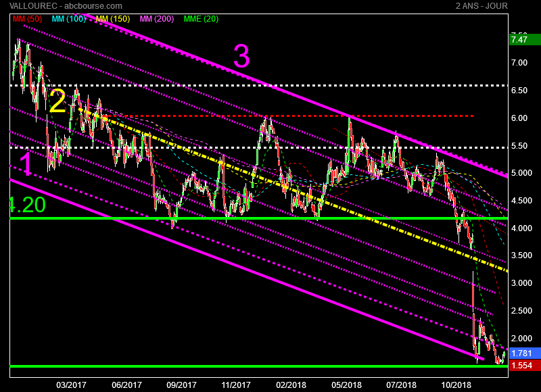Click the green 4.20 support level label
This screenshot has width=541, height=392.
[28, 204]
